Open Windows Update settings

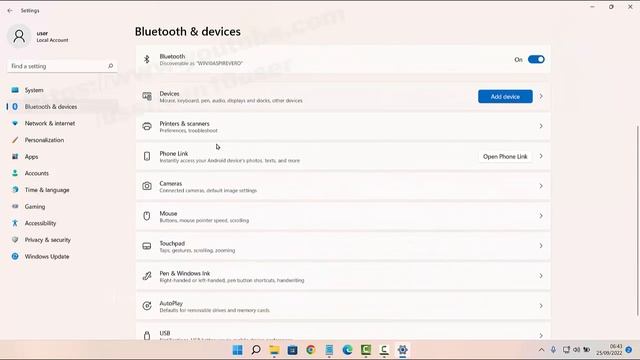(x=61, y=256)
